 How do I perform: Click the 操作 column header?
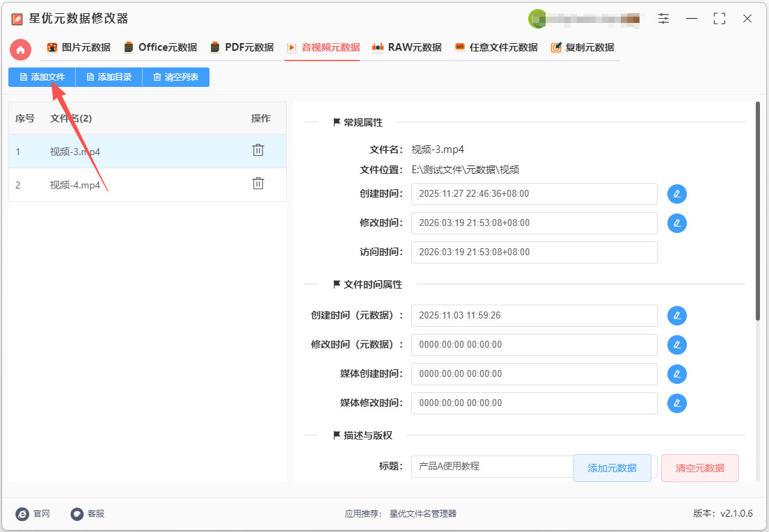260,118
